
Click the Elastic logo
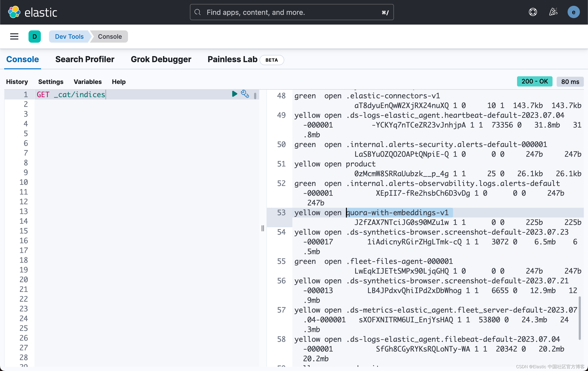click(x=32, y=12)
